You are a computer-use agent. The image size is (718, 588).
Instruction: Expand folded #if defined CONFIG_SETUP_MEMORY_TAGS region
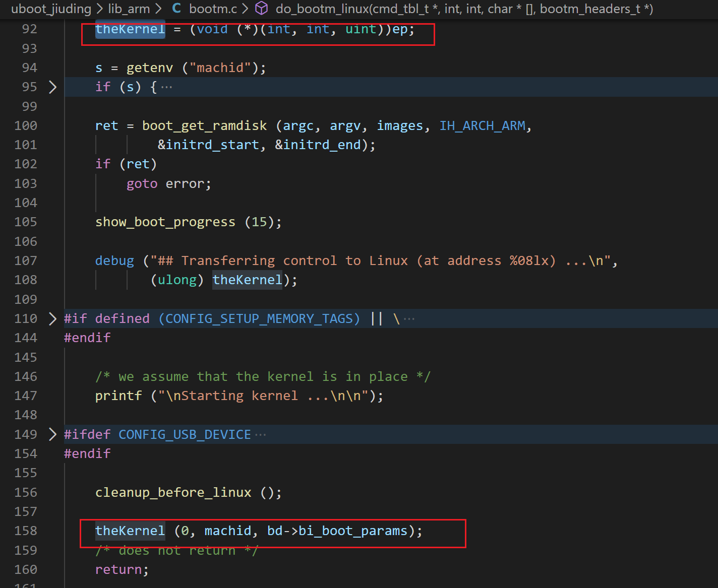pyautogui.click(x=52, y=318)
